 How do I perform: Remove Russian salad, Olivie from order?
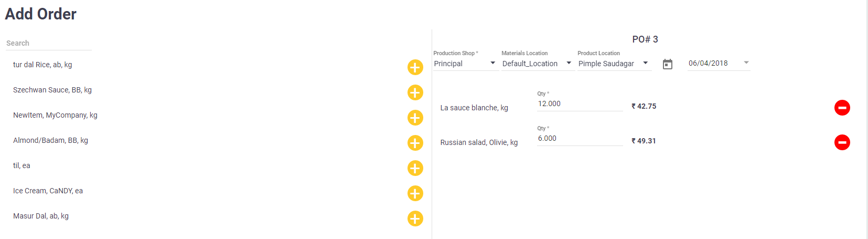[842, 142]
